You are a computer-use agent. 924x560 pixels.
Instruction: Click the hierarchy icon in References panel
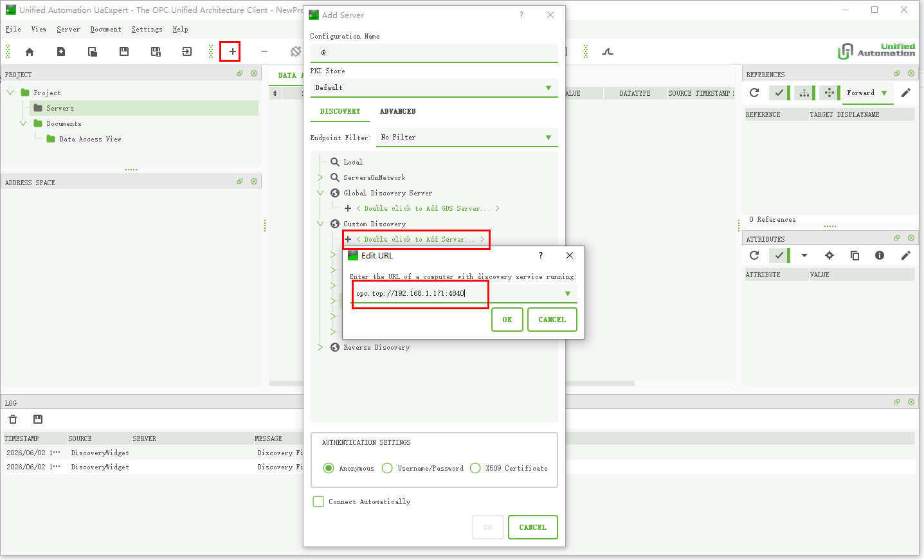[x=804, y=93]
